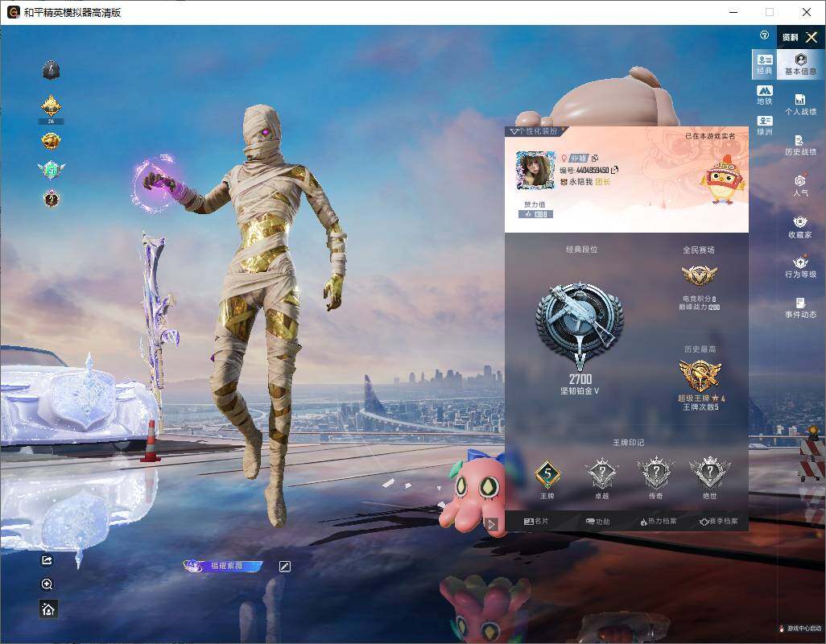Viewport: 826px width, 644px height.
Task: Open the 历史战绩 section
Action: pos(800,146)
